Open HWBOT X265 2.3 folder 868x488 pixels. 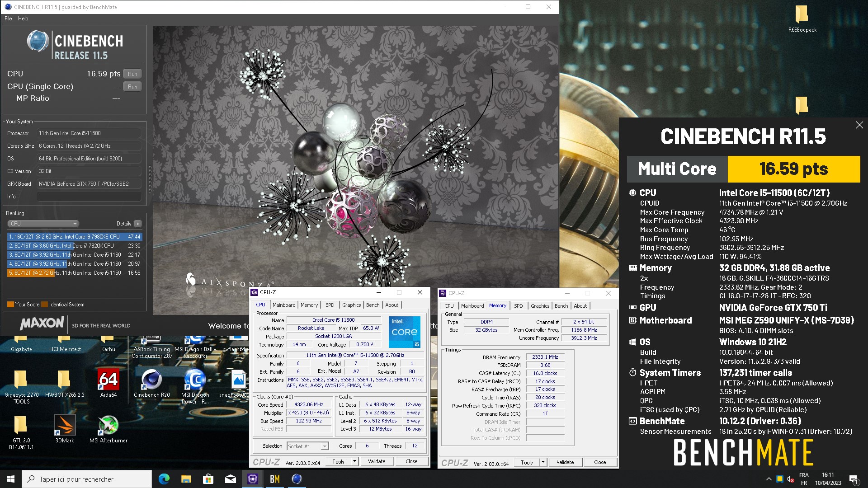pos(65,383)
